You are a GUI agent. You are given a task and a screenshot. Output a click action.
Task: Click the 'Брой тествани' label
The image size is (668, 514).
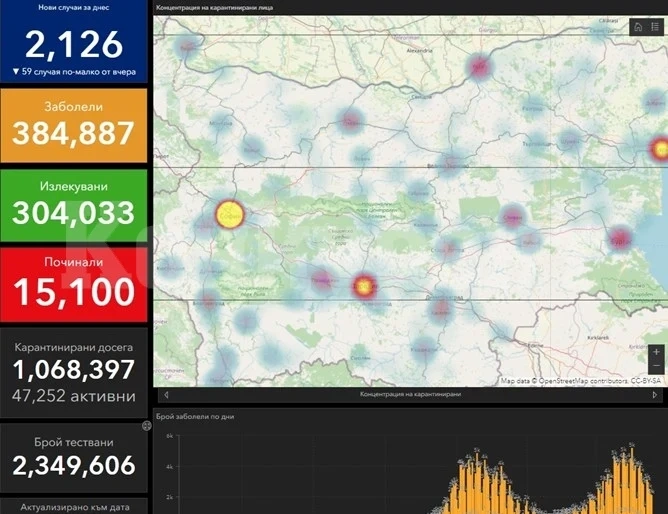74,442
